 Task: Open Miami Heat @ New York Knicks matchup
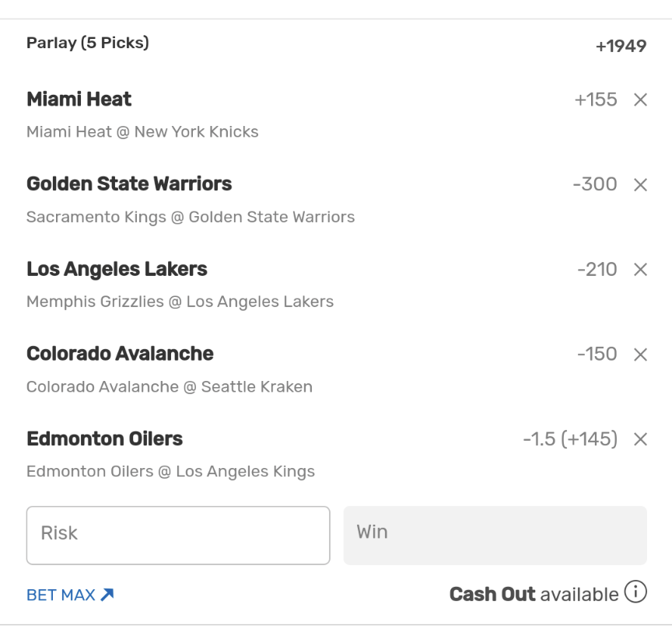pos(142,131)
